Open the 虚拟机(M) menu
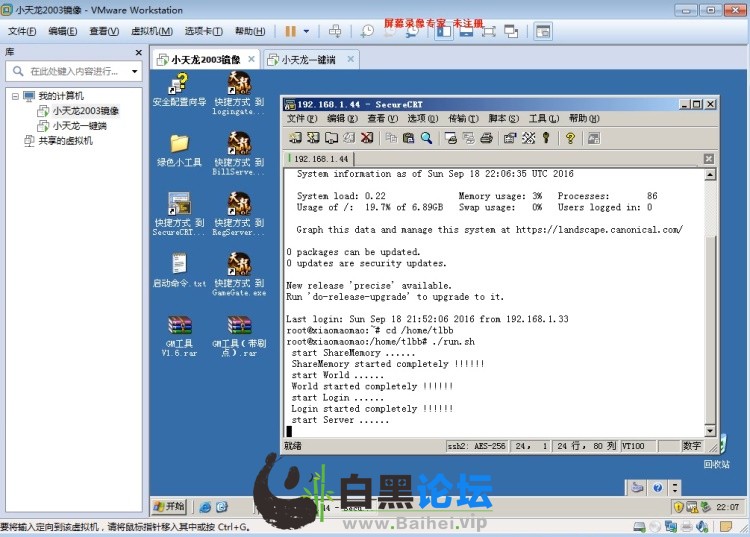 152,31
